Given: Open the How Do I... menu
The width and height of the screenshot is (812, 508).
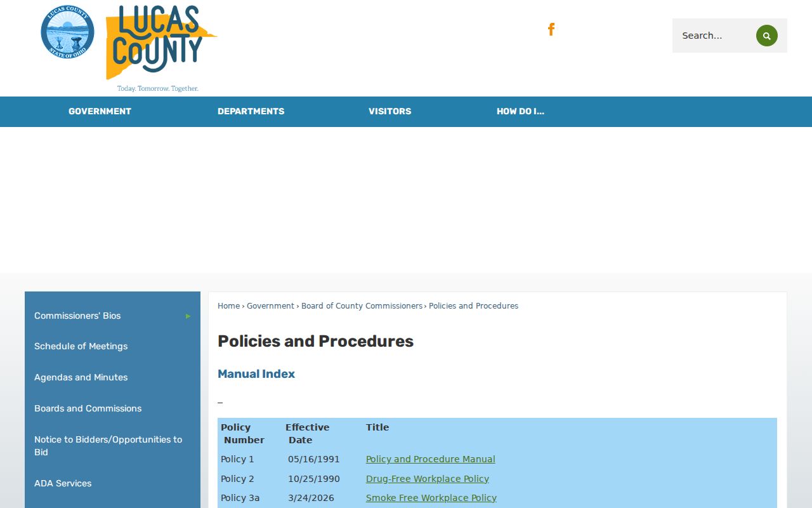Looking at the screenshot, I should [x=520, y=112].
